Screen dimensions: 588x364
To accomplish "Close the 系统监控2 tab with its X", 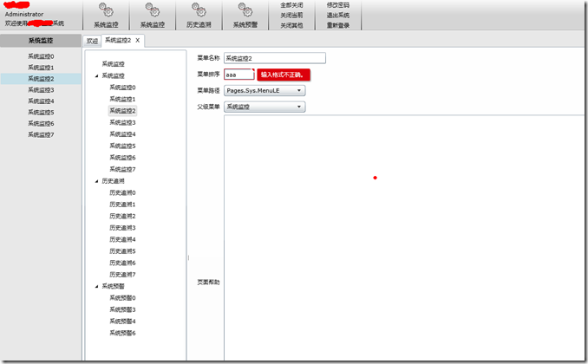I will tap(137, 41).
